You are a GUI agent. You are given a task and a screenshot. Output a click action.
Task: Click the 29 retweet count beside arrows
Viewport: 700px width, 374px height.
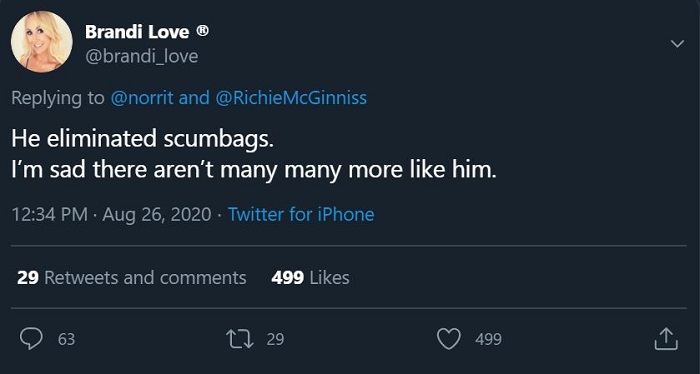coord(275,340)
